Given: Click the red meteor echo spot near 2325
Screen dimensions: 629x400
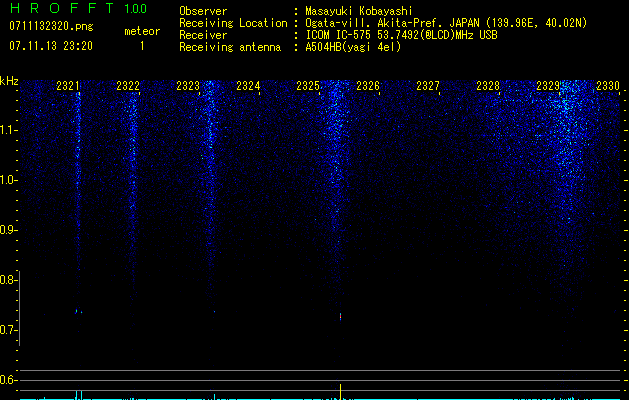Looking at the screenshot, I should (x=340, y=317).
